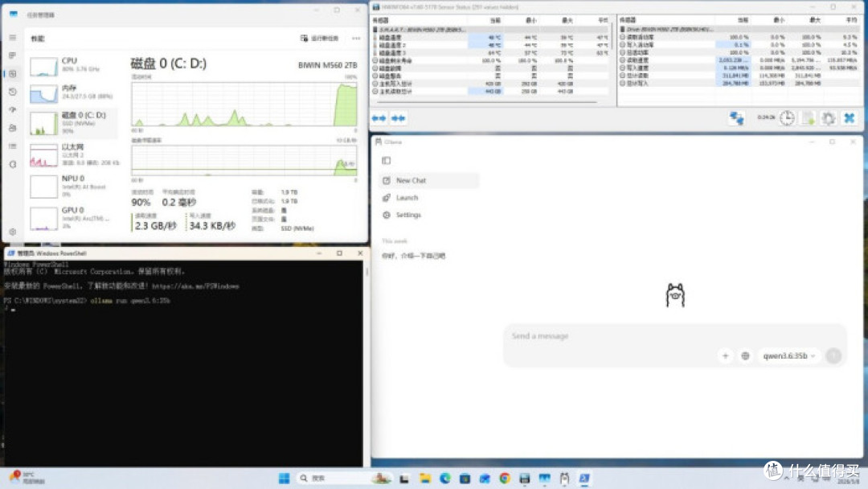Open File Explorer from taskbar
The width and height of the screenshot is (868, 489).
(x=425, y=479)
